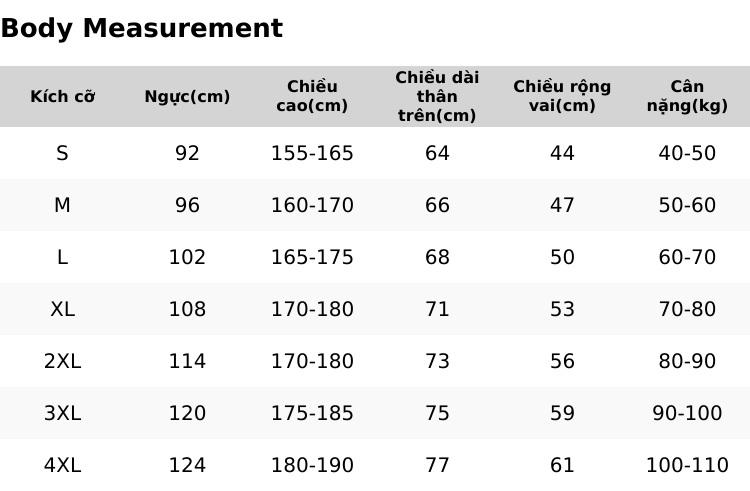Click the M size row label
Image resolution: width=750 pixels, height=491 pixels.
62,205
